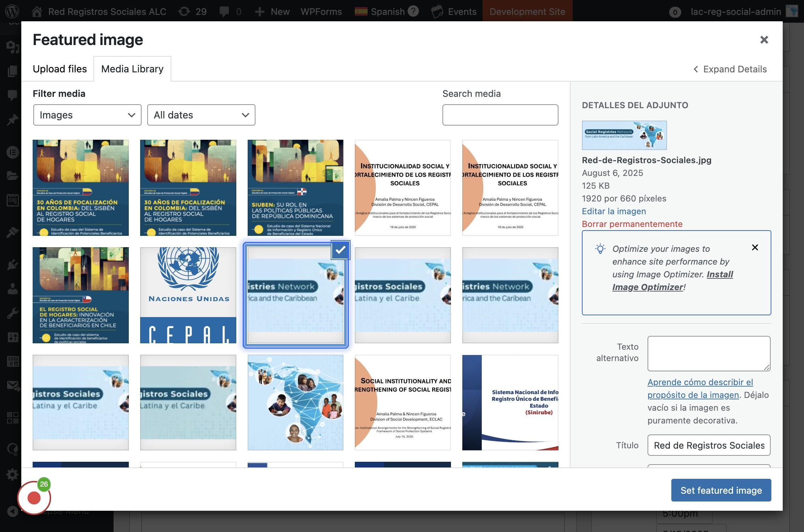Open the New content menu in the admin bar
The height and width of the screenshot is (532, 804).
tap(272, 12)
